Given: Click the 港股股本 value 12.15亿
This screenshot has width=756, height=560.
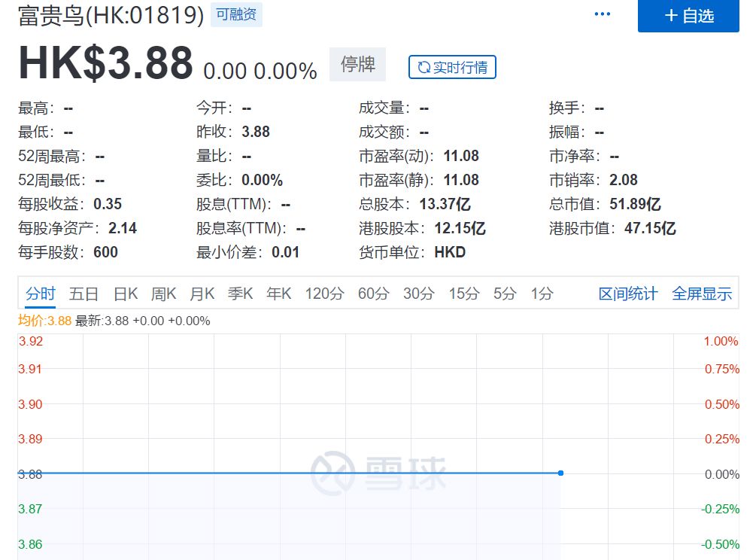Looking at the screenshot, I should pos(460,228).
